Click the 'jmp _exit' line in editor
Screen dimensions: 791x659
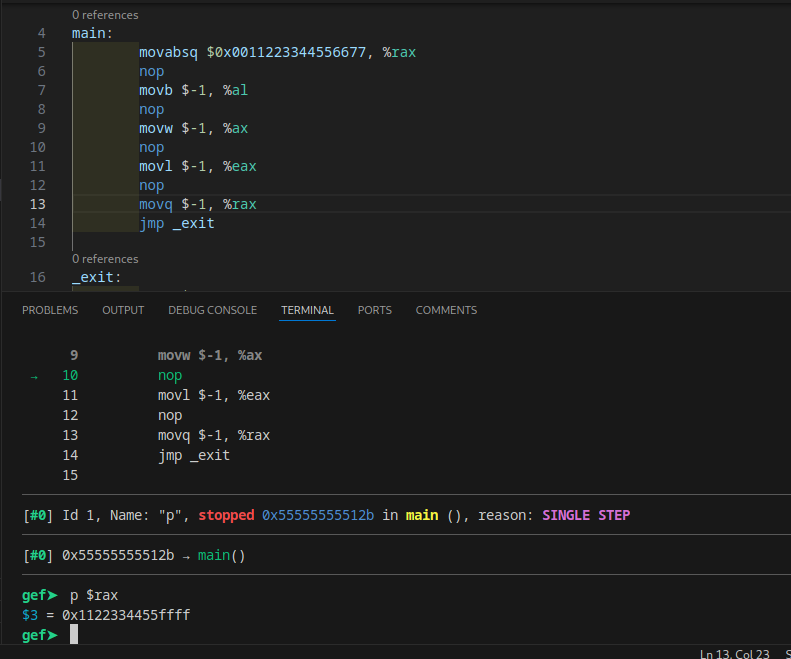pos(177,223)
